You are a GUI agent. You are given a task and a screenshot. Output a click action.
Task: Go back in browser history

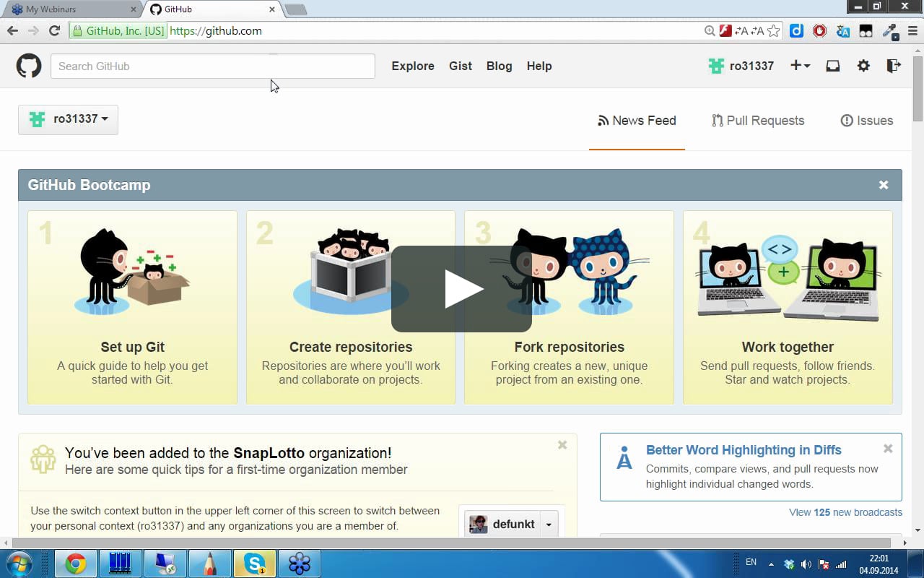point(12,30)
